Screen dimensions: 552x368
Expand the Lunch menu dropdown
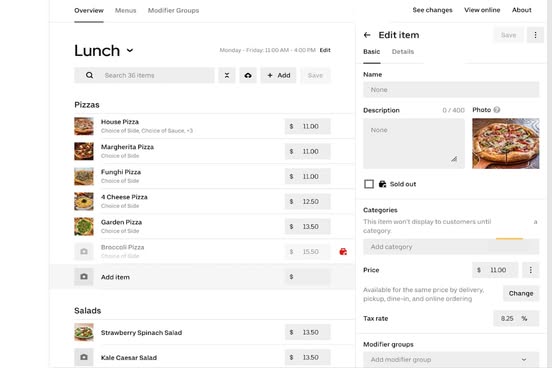tap(130, 50)
